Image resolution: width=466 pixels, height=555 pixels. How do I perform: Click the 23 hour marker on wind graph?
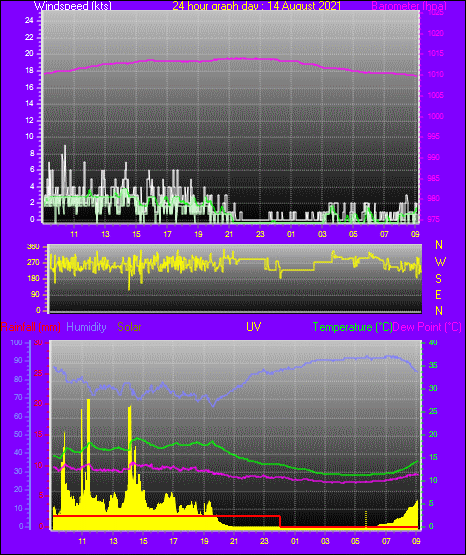point(260,234)
